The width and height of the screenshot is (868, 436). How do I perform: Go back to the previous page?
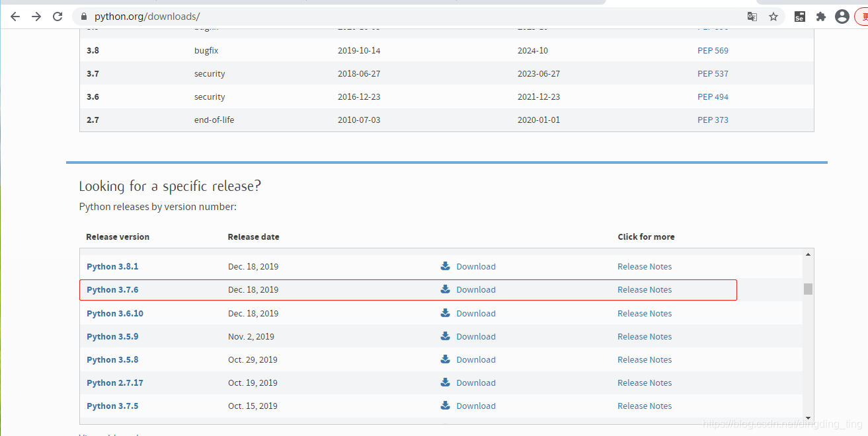(15, 17)
